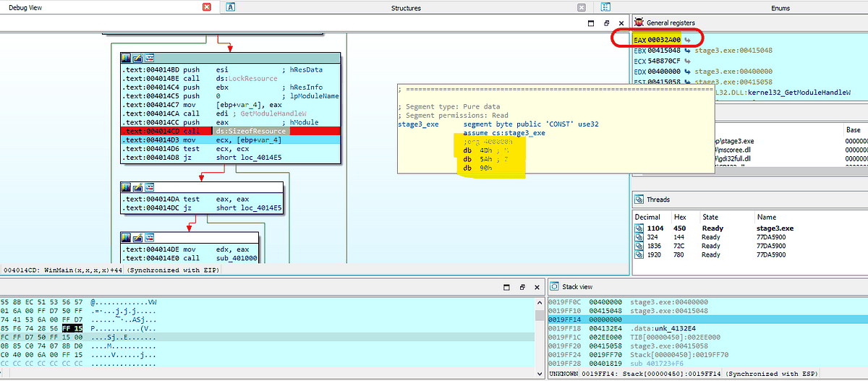Image resolution: width=868 pixels, height=381 pixels.
Task: Select stack row 0019FF28 sub_401723+F6
Action: coord(707,364)
